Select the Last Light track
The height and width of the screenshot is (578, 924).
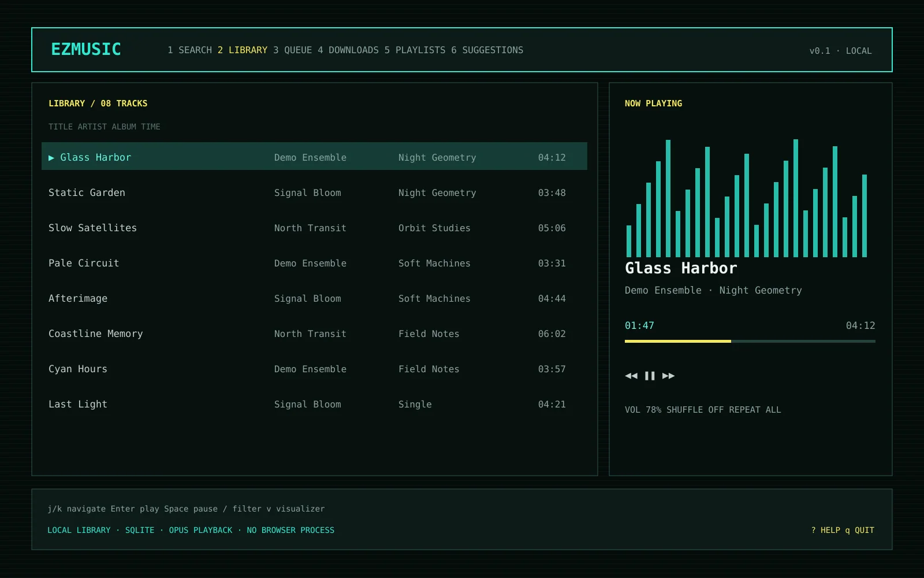314,404
